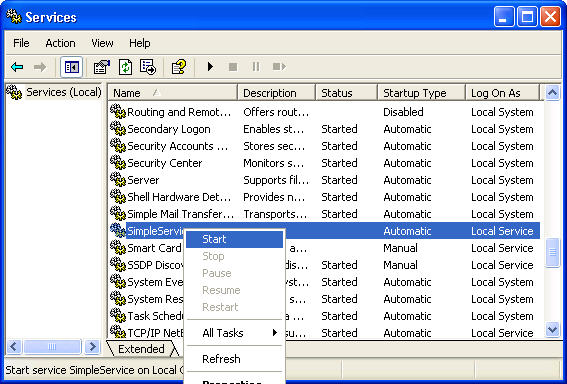
Task: Click the disabled Resume context menu entry
Action: click(x=234, y=290)
